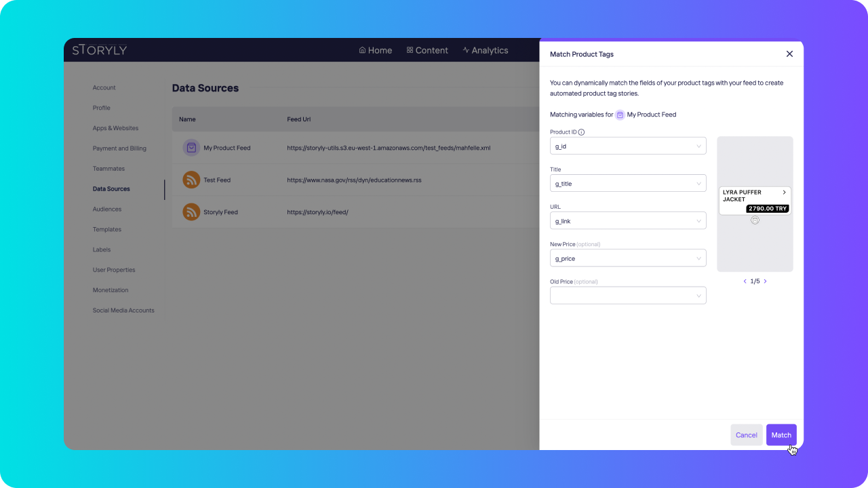The width and height of the screenshot is (868, 488).
Task: Open Apps & Websites section
Action: click(115, 128)
